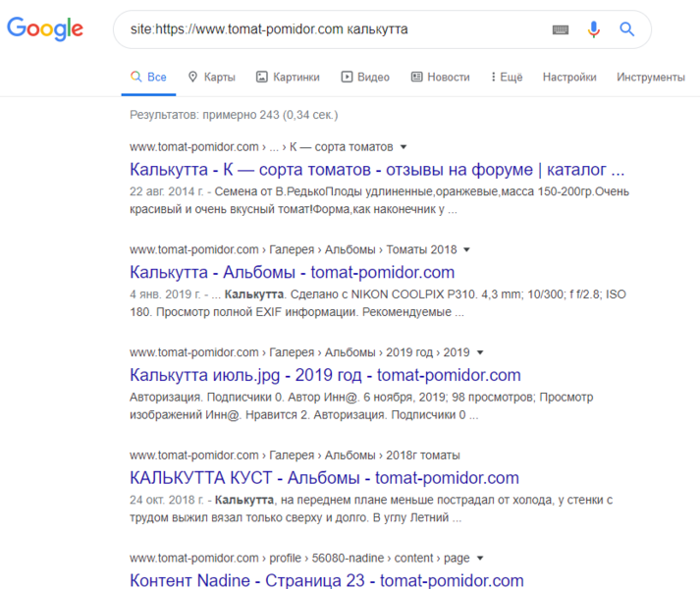Screen dimensions: 700x589
Task: Open the Новости results tab
Action: coord(440,77)
